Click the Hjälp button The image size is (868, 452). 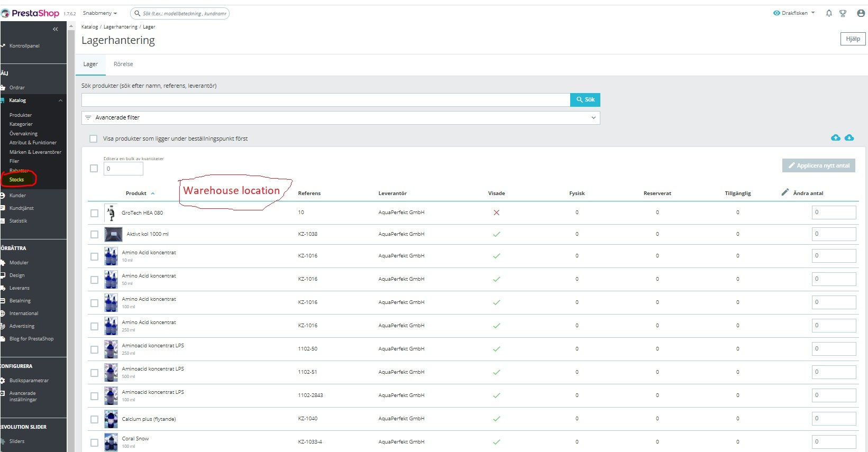coord(853,39)
